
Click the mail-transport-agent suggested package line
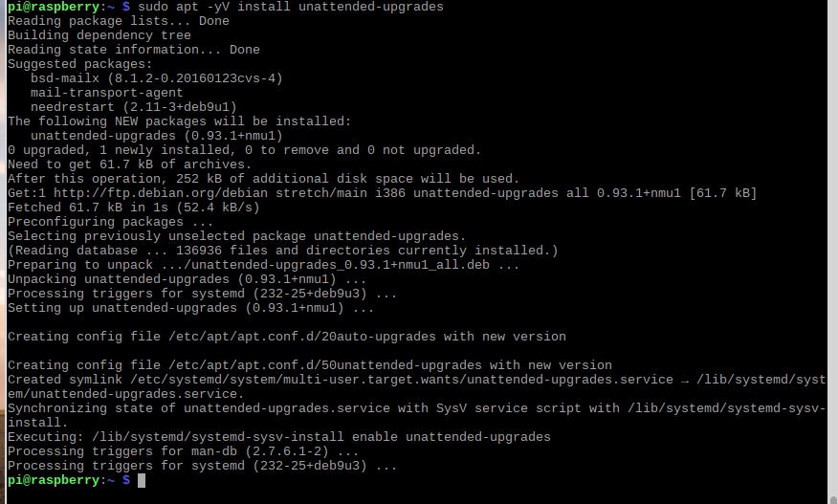pos(107,93)
